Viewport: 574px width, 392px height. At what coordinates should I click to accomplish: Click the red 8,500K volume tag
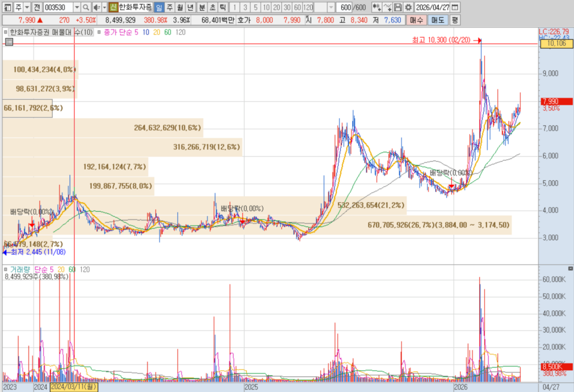click(x=557, y=367)
